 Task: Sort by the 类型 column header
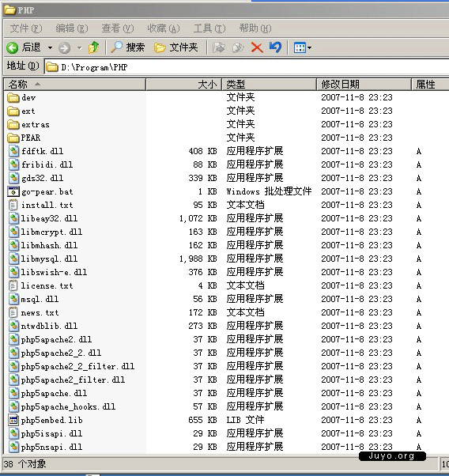click(x=270, y=84)
